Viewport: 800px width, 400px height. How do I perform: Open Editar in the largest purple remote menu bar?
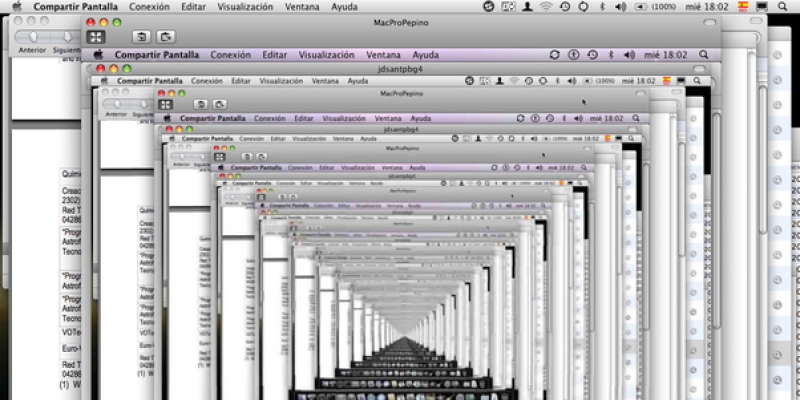tap(274, 55)
